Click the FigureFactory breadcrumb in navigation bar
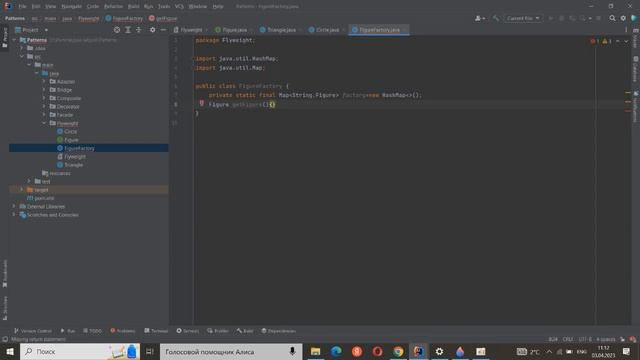 click(x=124, y=18)
